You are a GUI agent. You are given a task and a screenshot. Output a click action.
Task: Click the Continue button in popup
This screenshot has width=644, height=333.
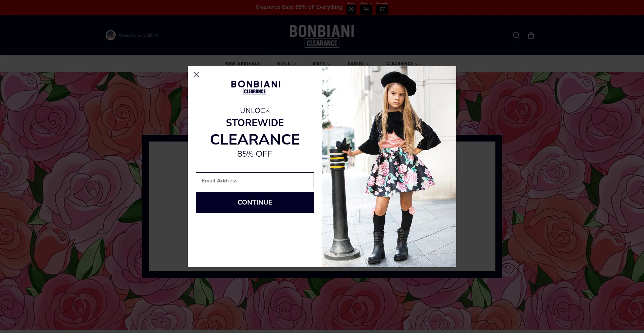click(x=255, y=203)
